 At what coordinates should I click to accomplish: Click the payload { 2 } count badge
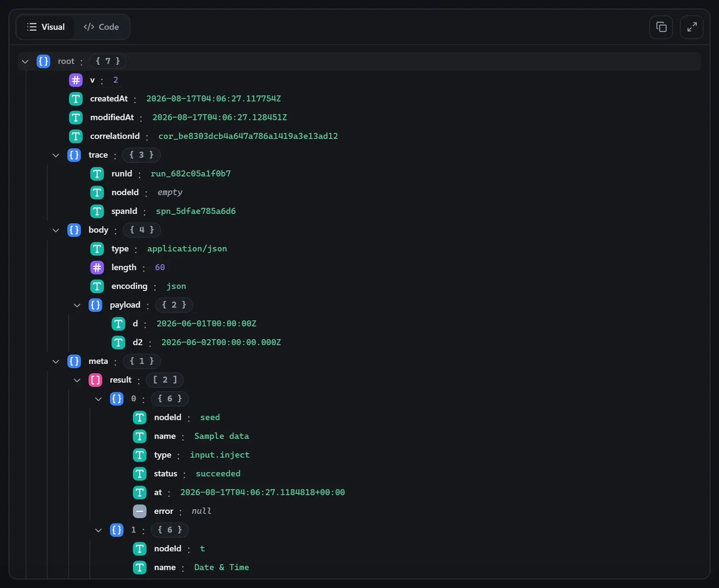click(x=174, y=305)
